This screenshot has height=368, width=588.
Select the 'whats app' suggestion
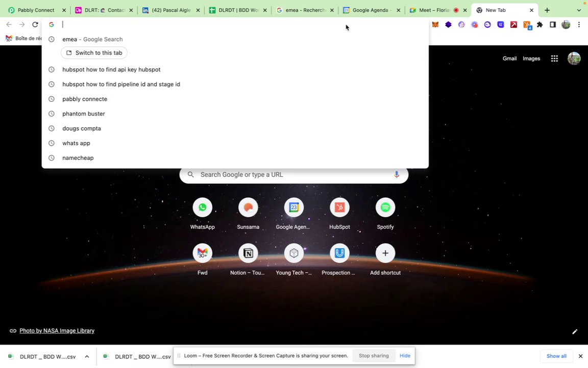(235, 143)
